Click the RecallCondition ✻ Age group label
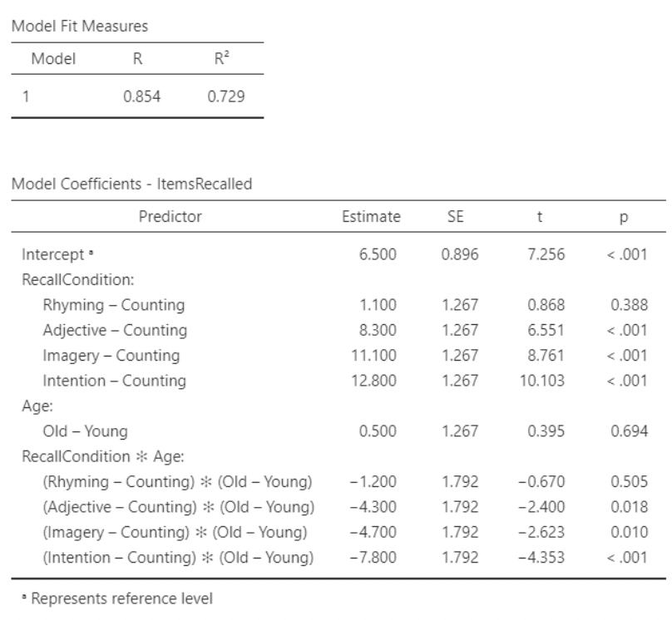The width and height of the screenshot is (672, 620). pos(83,457)
